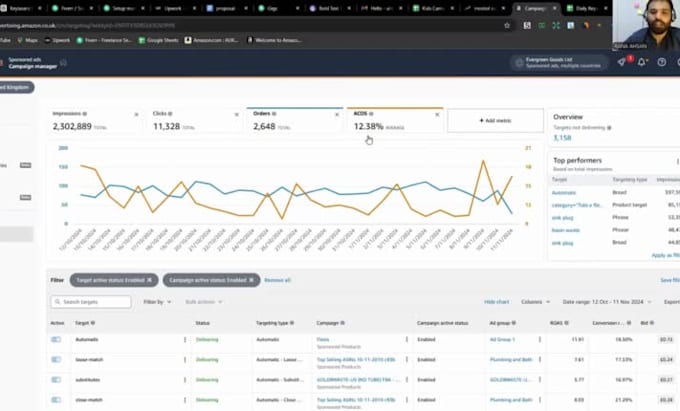Open row menu for Automatic target

pos(185,339)
